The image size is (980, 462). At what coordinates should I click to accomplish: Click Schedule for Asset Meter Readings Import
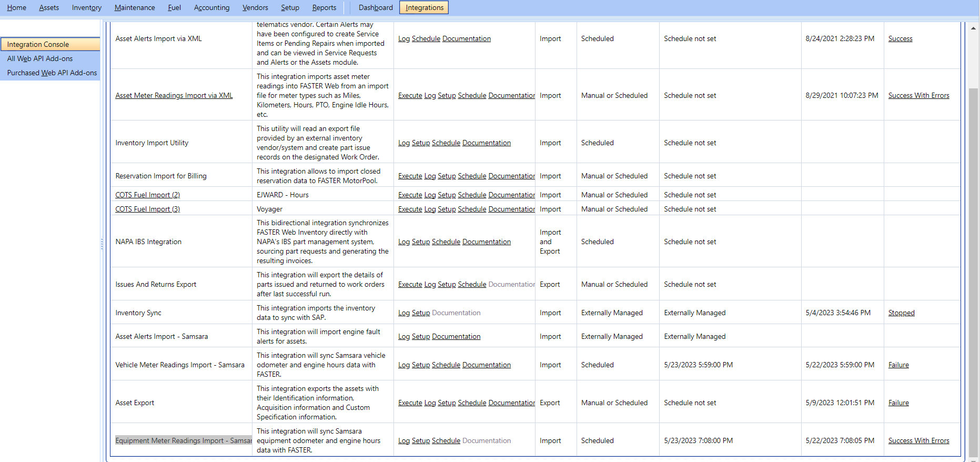click(x=472, y=95)
